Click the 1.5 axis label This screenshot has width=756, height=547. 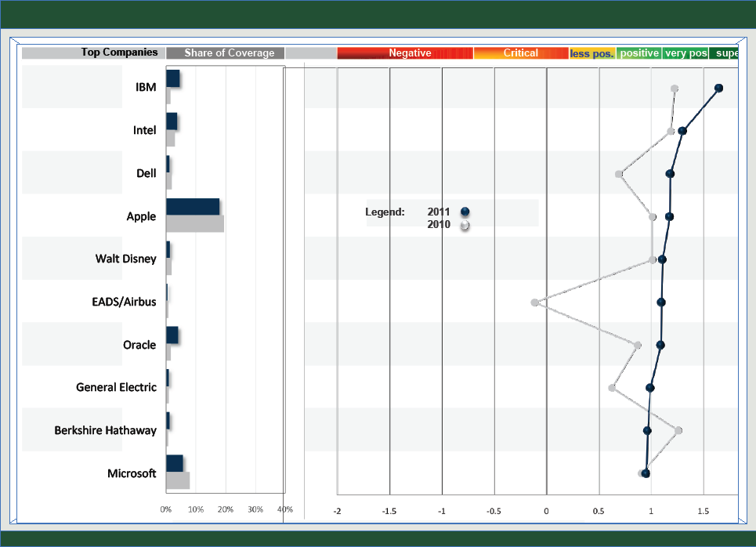point(703,511)
